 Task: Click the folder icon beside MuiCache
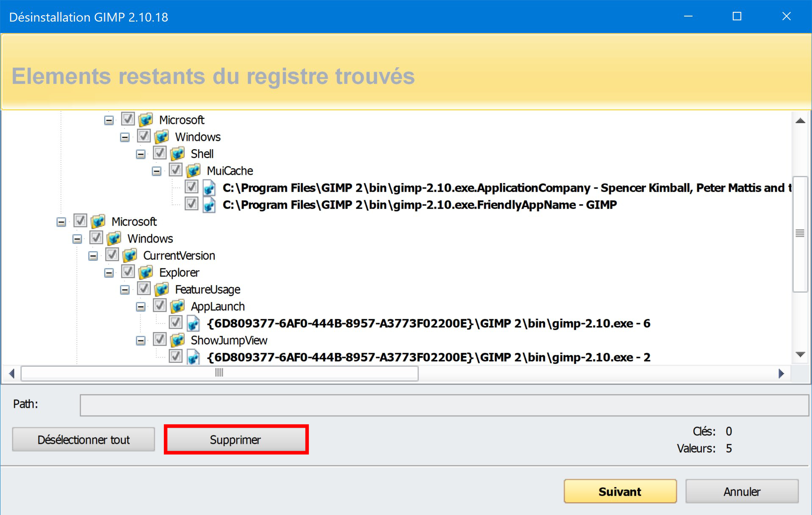coord(194,171)
